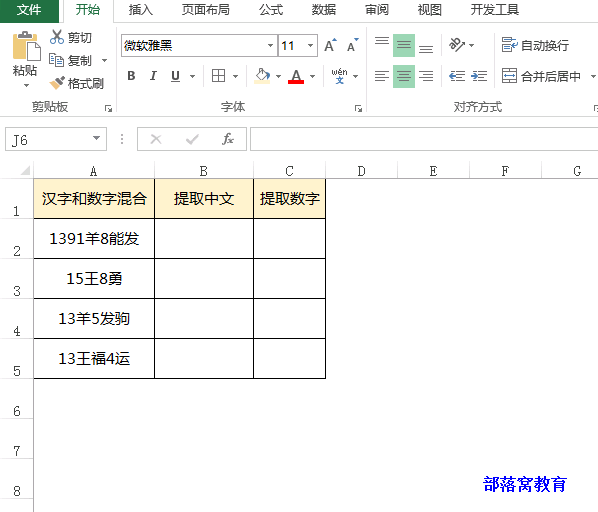Viewport: 598px width, 512px height.
Task: Open clipboard group dialog launcher
Action: (x=108, y=109)
